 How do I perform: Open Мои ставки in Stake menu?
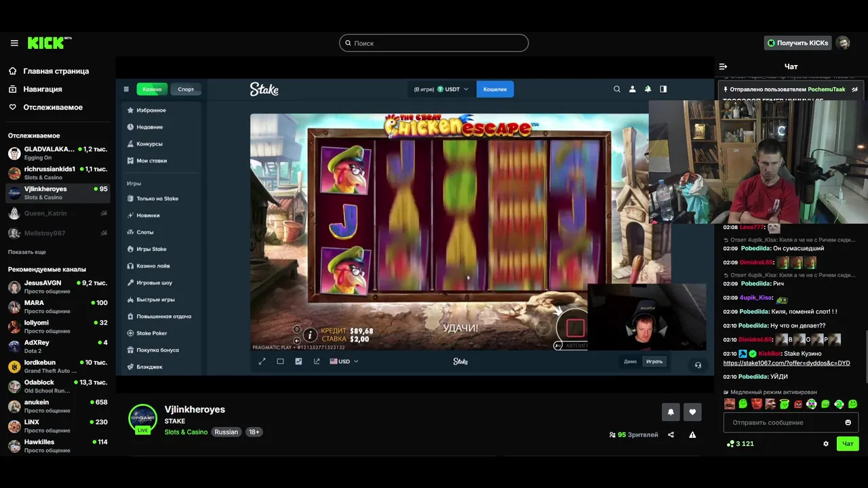163,161
